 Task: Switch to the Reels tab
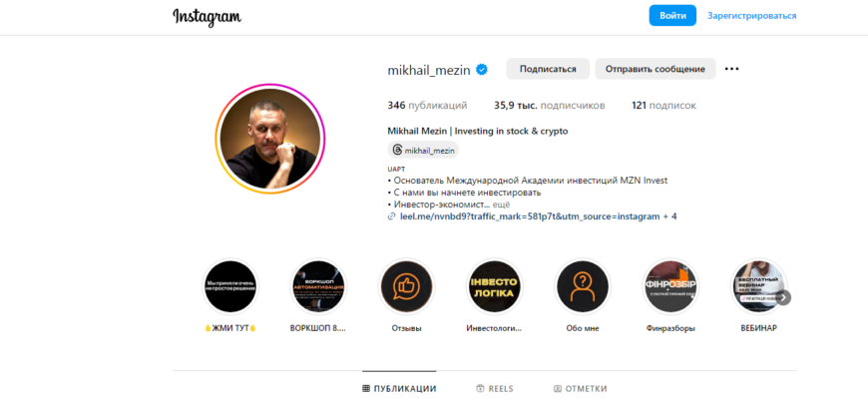(495, 388)
